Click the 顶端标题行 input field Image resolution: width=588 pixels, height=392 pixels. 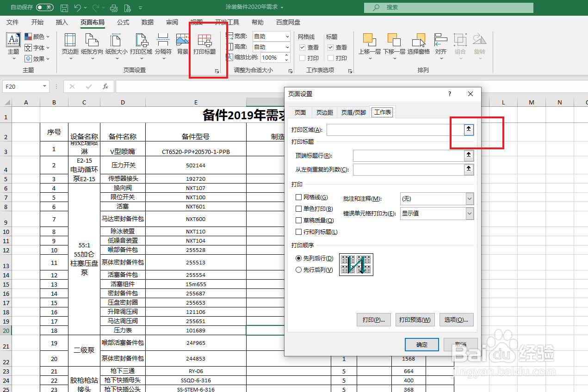pyautogui.click(x=407, y=157)
